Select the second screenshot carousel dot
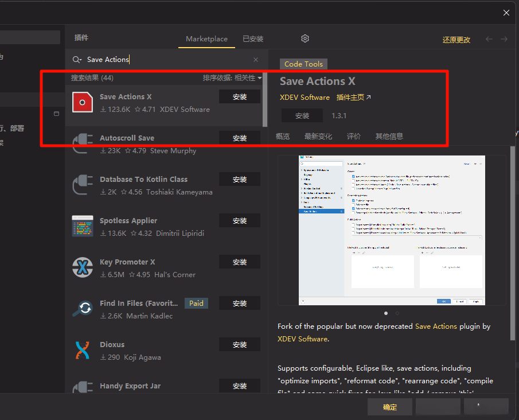The width and height of the screenshot is (519, 420). pos(397,313)
